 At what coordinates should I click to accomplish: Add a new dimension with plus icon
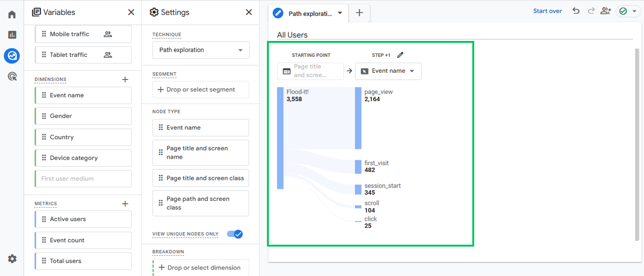[x=125, y=79]
